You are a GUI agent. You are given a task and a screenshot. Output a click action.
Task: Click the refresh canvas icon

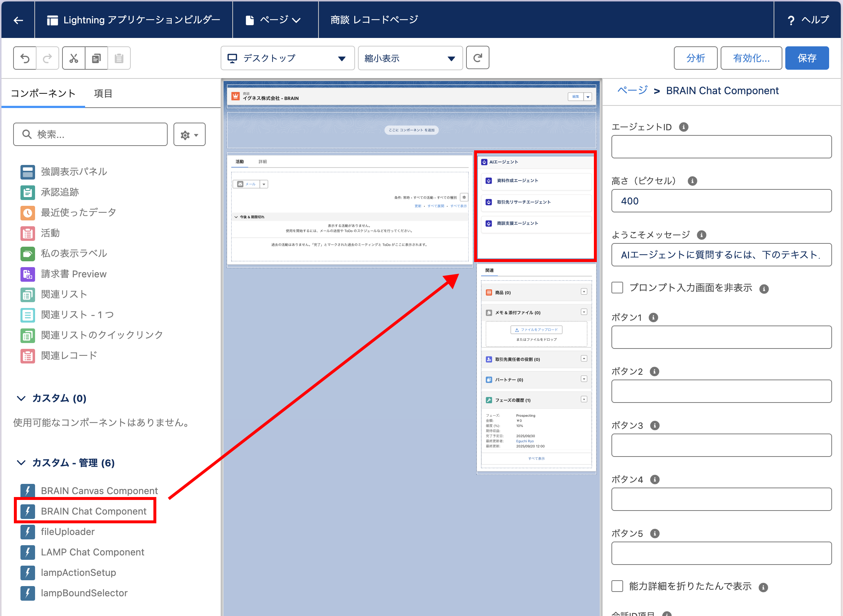pos(478,58)
